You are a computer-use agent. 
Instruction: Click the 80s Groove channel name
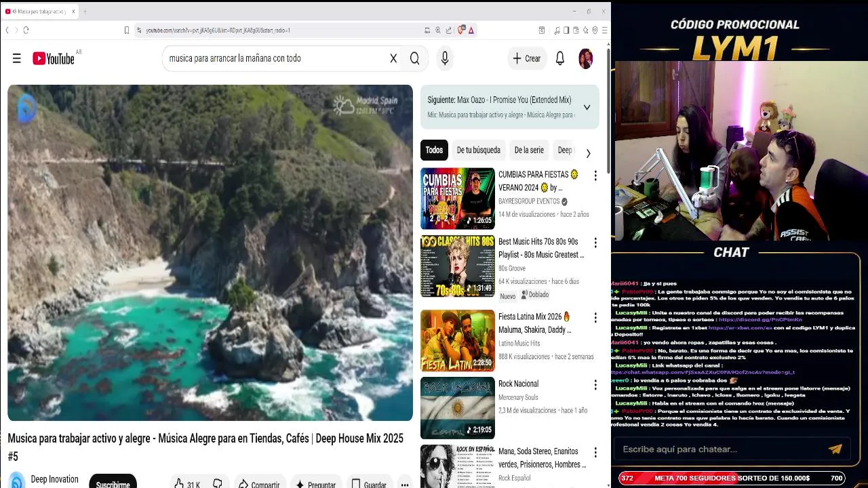pyautogui.click(x=512, y=268)
